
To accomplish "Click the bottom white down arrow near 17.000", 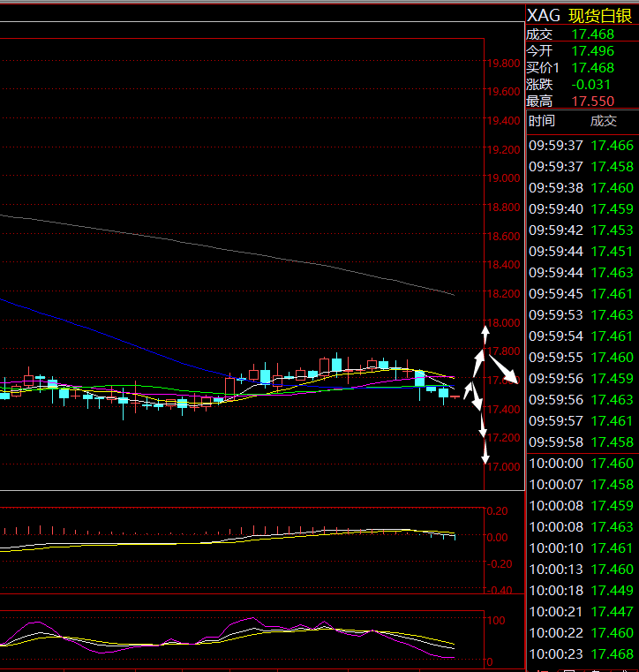I will click(485, 454).
